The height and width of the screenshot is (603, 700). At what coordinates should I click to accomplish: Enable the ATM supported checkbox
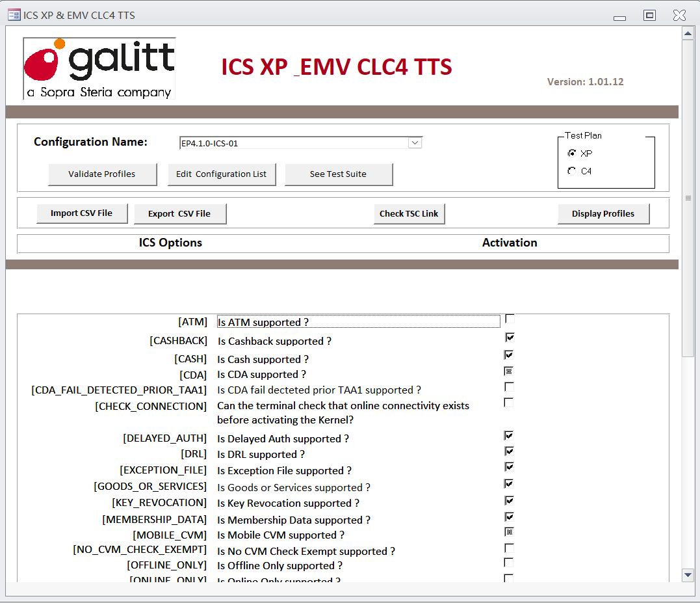tap(510, 319)
